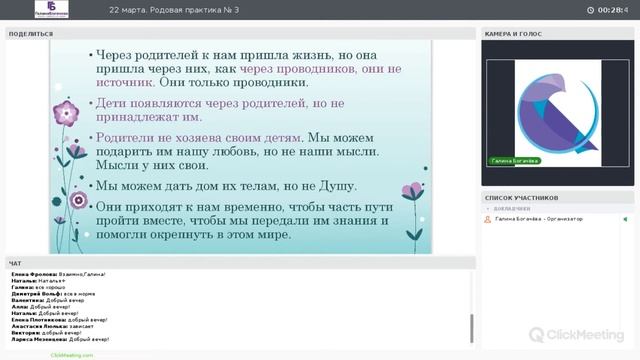Click the clock icon beside the timer
The height and width of the screenshot is (360, 640).
coord(591,10)
